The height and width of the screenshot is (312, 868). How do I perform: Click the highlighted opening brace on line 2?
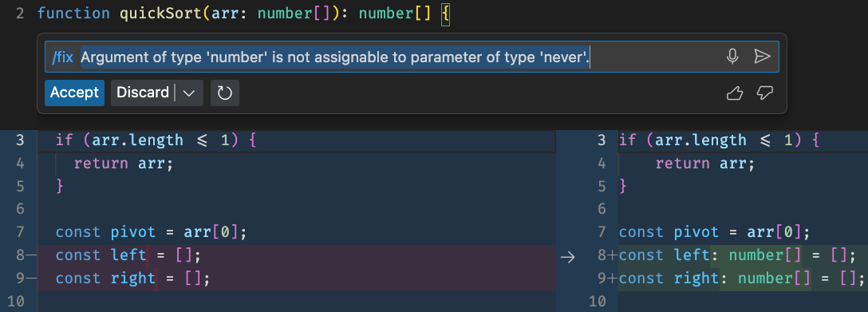coord(446,14)
